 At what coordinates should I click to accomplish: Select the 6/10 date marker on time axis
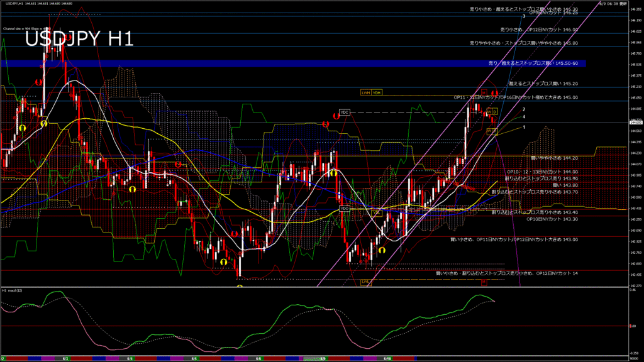click(387, 359)
